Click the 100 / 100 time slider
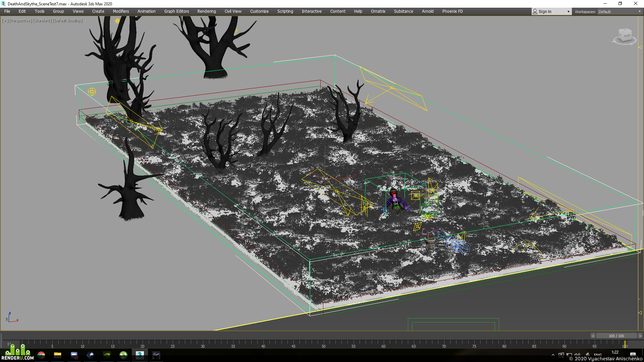 tap(616, 336)
